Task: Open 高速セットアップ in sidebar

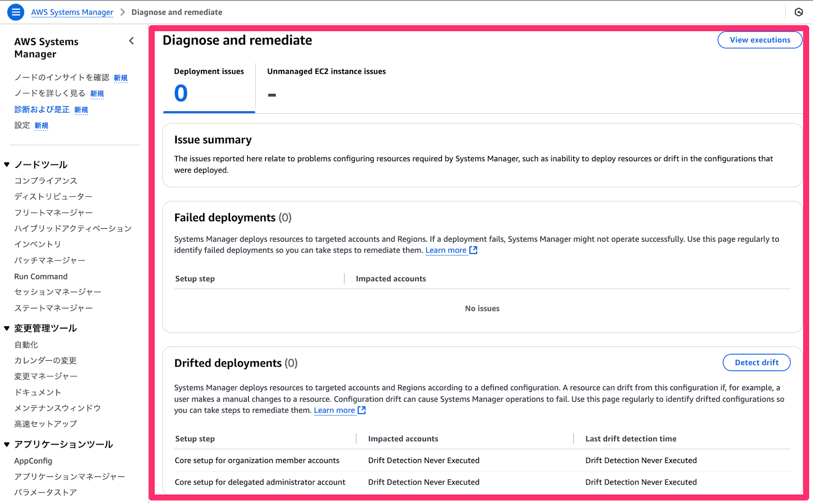Action: pos(46,424)
